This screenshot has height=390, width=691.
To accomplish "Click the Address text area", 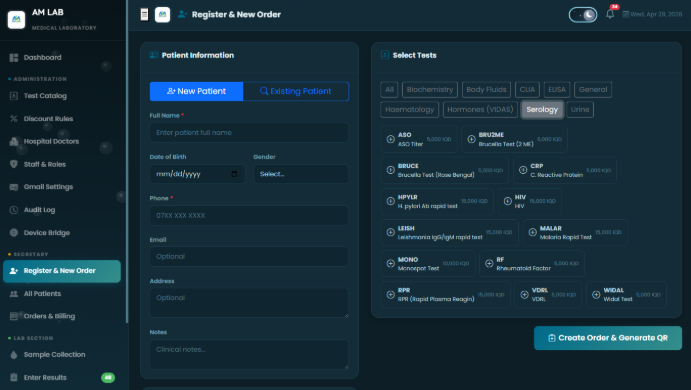I will tap(249, 303).
